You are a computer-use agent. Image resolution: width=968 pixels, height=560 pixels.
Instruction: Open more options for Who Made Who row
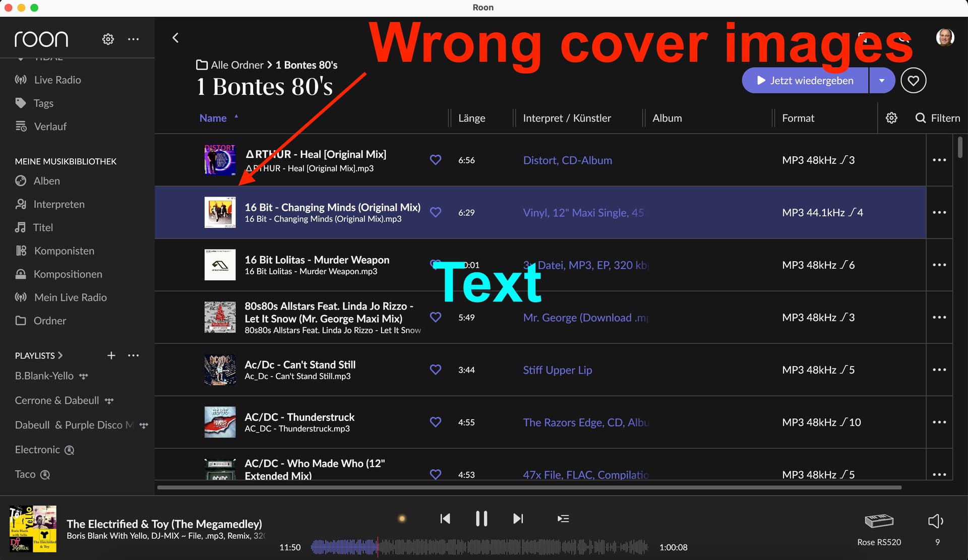939,474
